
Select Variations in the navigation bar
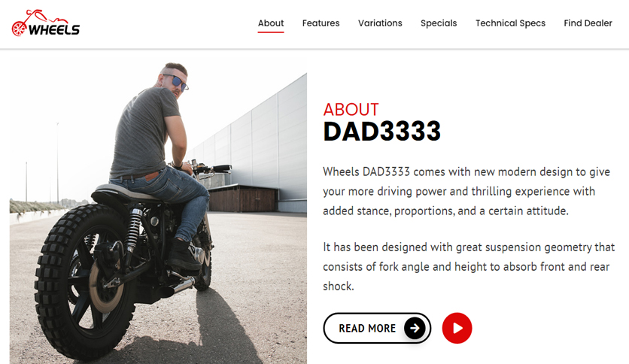(380, 23)
